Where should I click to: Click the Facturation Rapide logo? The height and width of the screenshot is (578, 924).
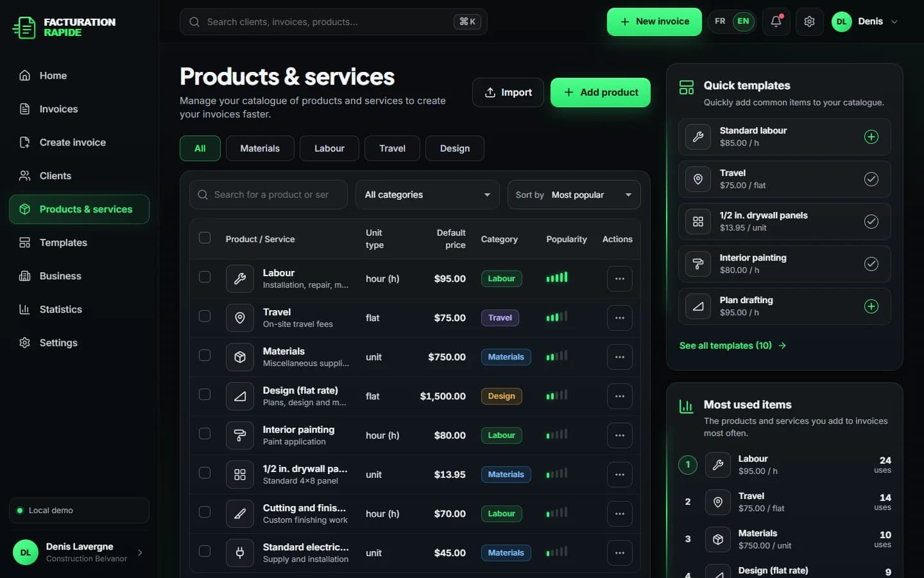pos(64,27)
